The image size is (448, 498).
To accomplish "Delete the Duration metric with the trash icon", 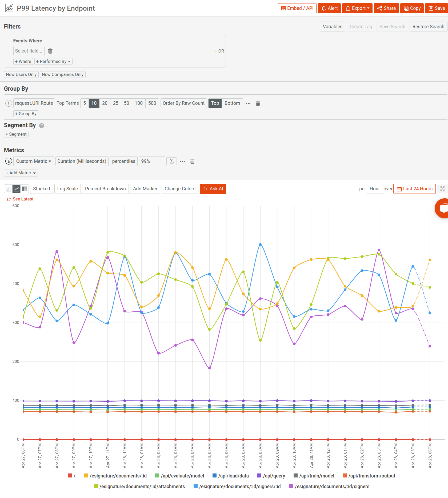I will point(192,161).
